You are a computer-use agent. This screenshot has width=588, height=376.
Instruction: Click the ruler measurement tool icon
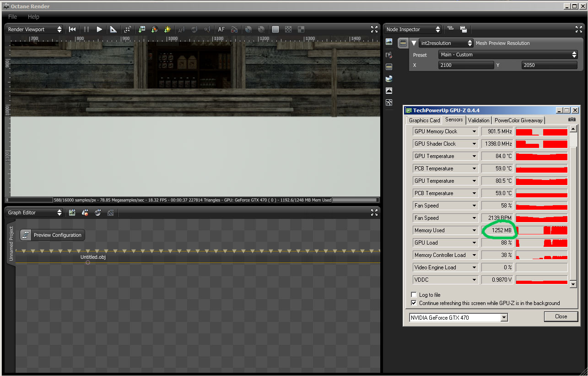(113, 29)
